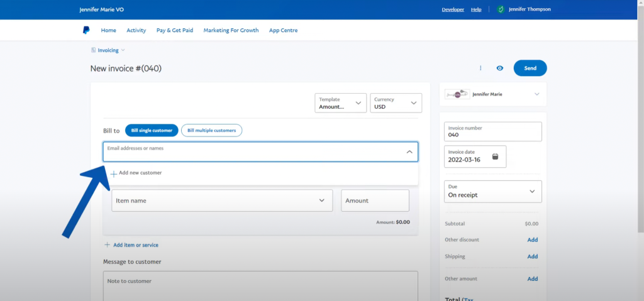Collapse the business info chevron beside Jennifer Marie
Viewport: 644px width, 301px height.
(x=537, y=94)
